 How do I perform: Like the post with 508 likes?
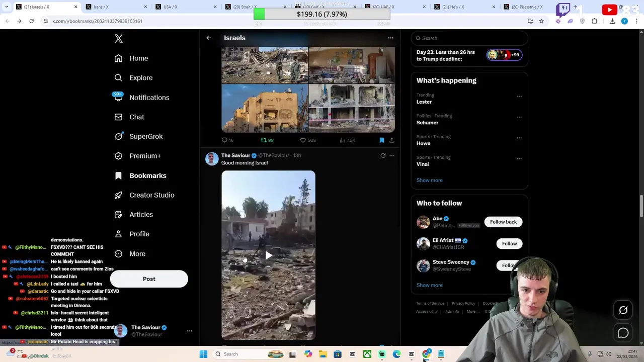point(308,140)
